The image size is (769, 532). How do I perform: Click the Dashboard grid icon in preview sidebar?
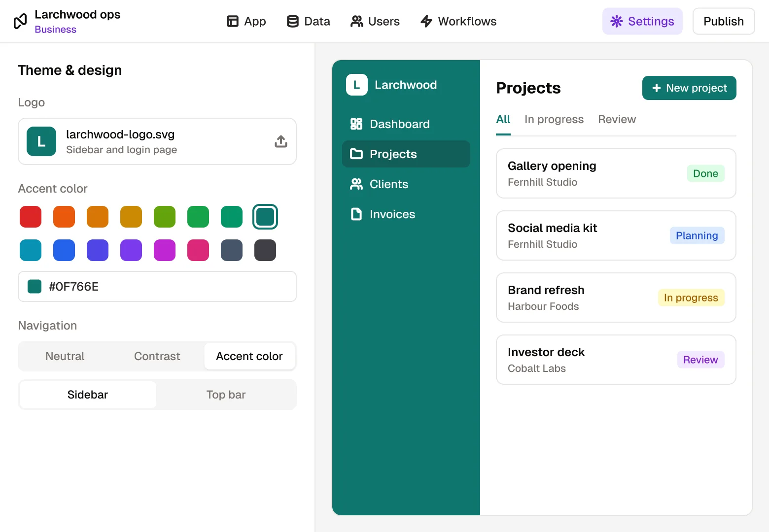point(356,124)
